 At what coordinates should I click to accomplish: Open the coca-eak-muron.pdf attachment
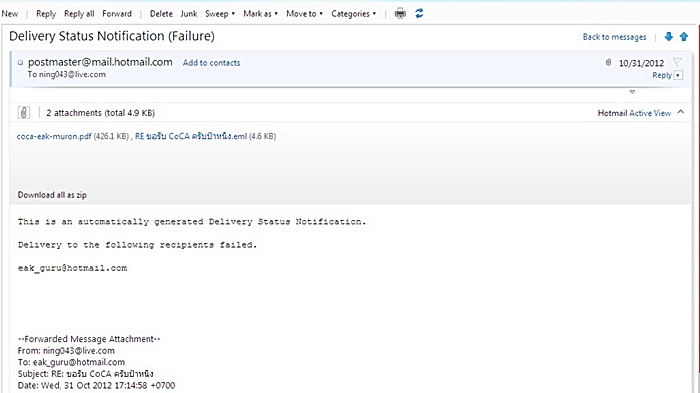54,136
